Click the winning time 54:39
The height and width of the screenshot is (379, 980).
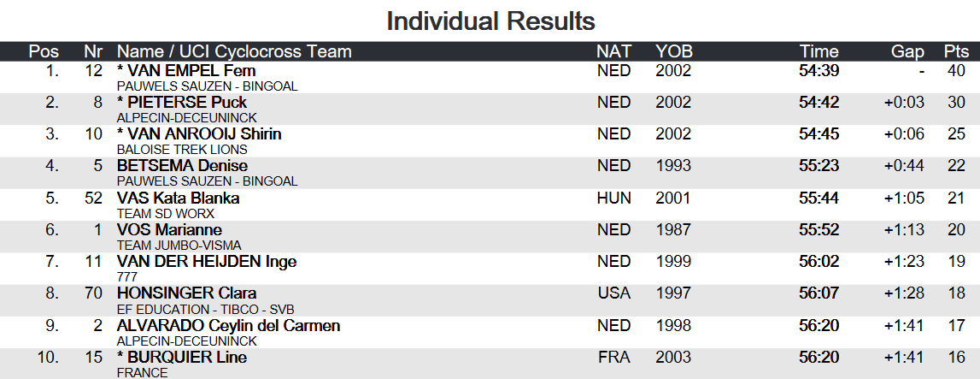(819, 71)
